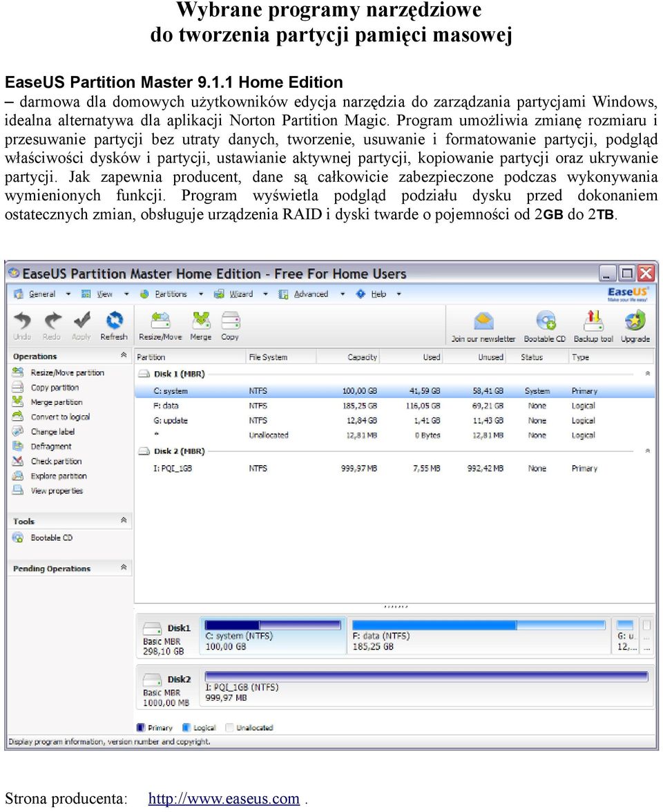Select the C: system partition row

pos(394,391)
